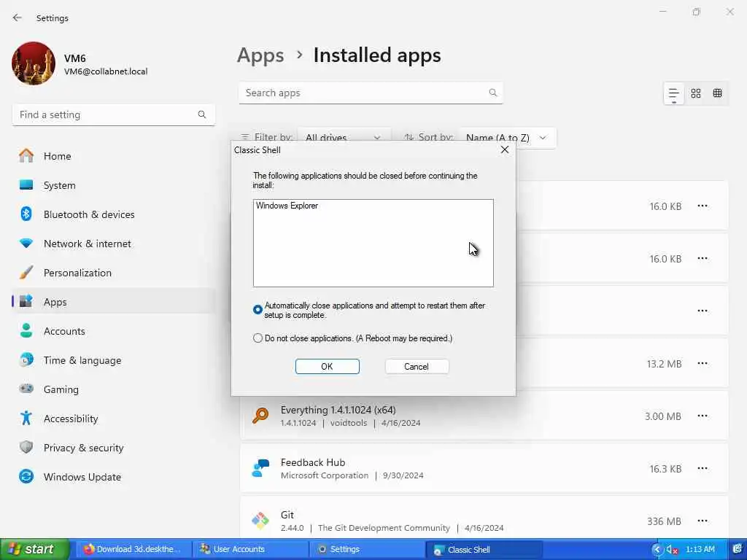The width and height of the screenshot is (747, 560).
Task: Click the Accessibility figure icon
Action: pyautogui.click(x=26, y=418)
